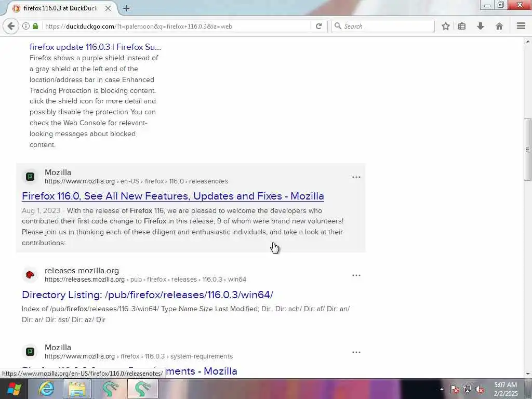Image resolution: width=532 pixels, height=399 pixels.
Task: Close the firefox 116.0.3 DuckDuckGo tab
Action: coord(108,8)
